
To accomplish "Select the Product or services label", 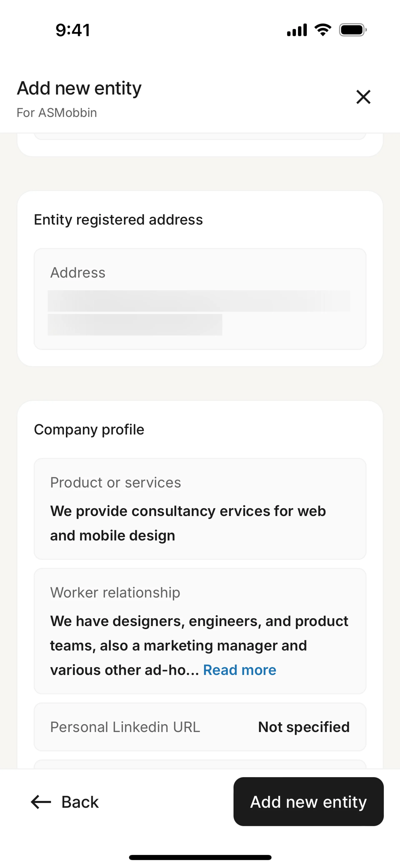I will [115, 483].
